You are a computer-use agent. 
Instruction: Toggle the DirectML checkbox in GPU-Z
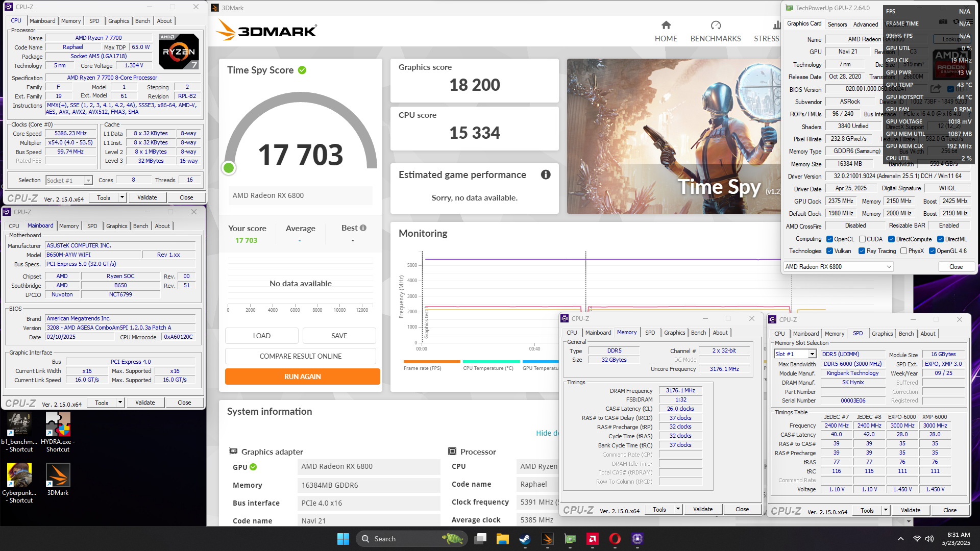[x=940, y=239]
